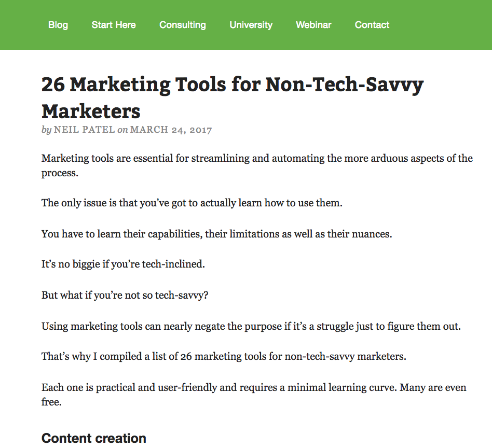Click the author name Neil Patel
Viewport: 492px width, 448px height.
point(84,130)
